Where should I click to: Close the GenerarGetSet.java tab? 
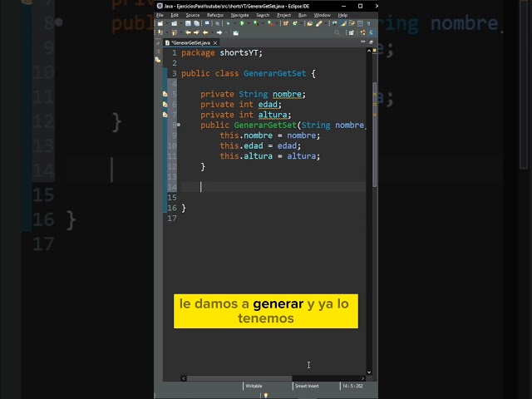(215, 42)
